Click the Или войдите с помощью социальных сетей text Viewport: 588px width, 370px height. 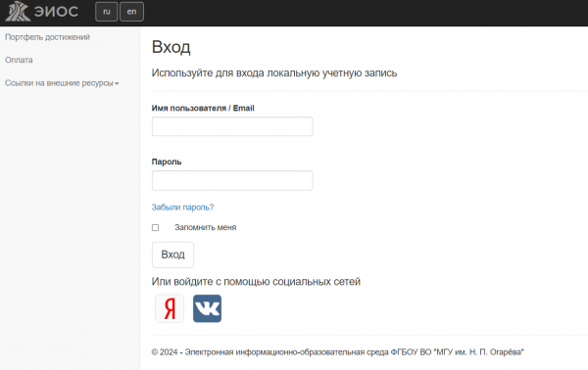[256, 282]
